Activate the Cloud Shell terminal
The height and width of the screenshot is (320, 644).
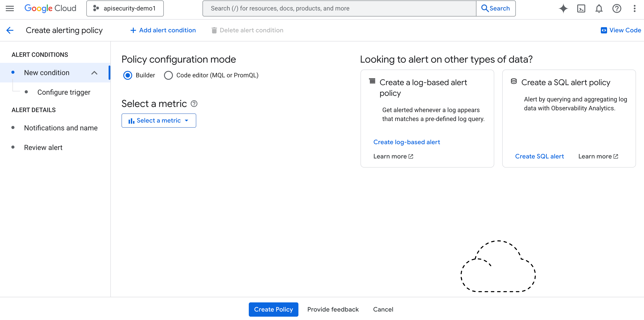(x=581, y=8)
